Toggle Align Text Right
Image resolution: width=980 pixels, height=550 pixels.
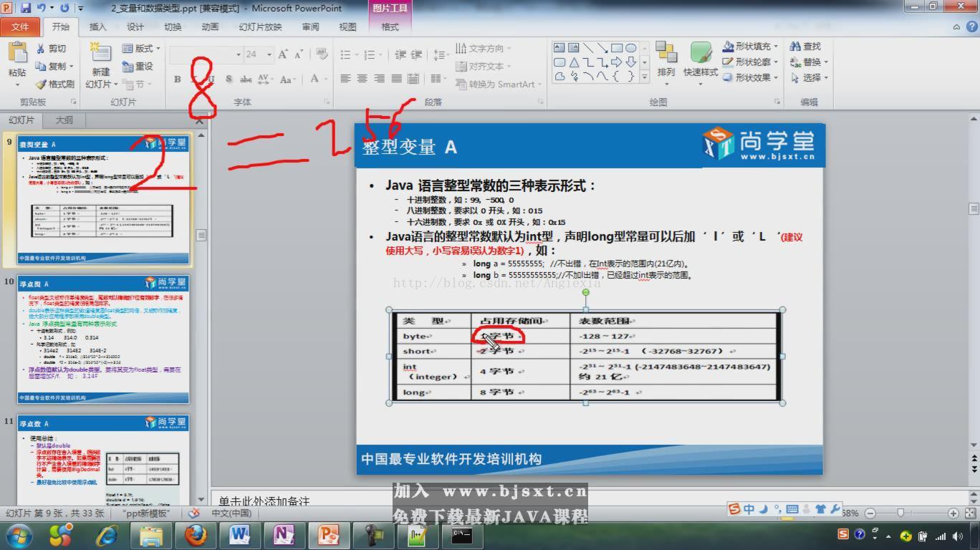pos(379,79)
